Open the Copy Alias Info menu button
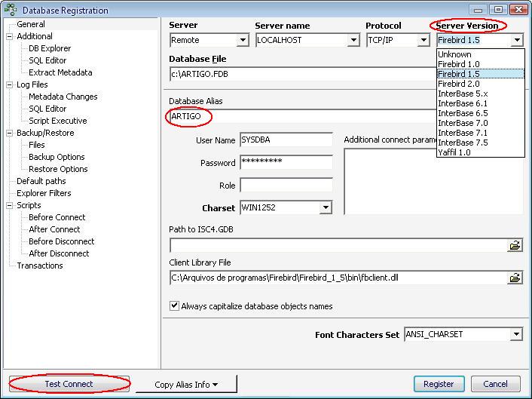Screen dimensions: 532x399 (x=186, y=385)
